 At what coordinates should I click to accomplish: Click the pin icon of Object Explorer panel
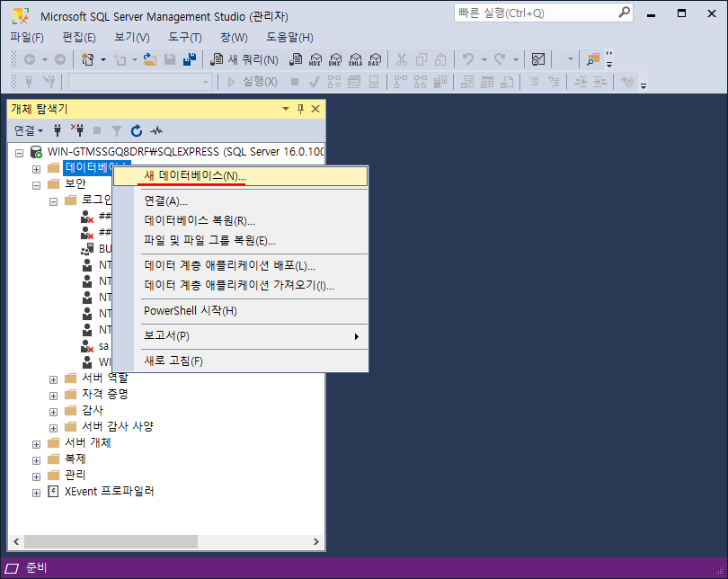[300, 109]
